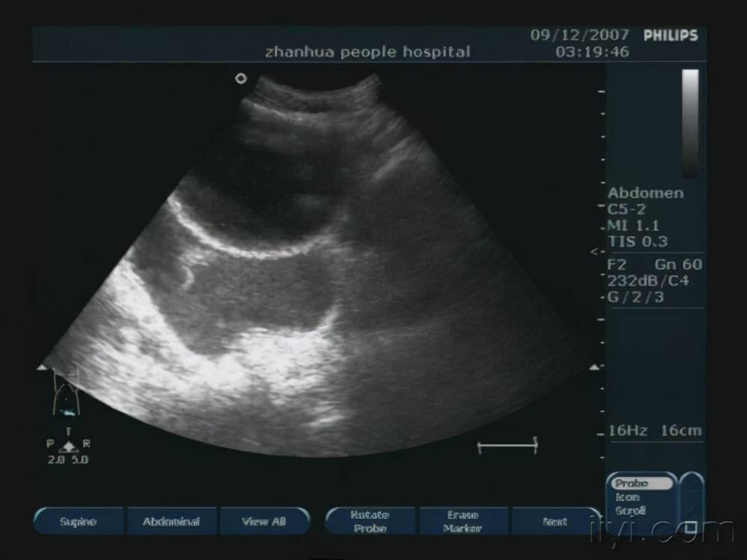This screenshot has width=747, height=560.
Task: Click Rotate Probe button
Action: pos(371,521)
